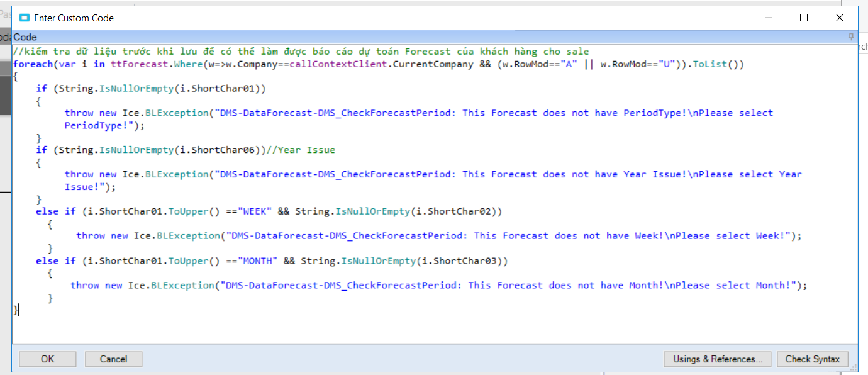This screenshot has height=375, width=868.
Task: Click the Code panel header
Action: click(435, 37)
